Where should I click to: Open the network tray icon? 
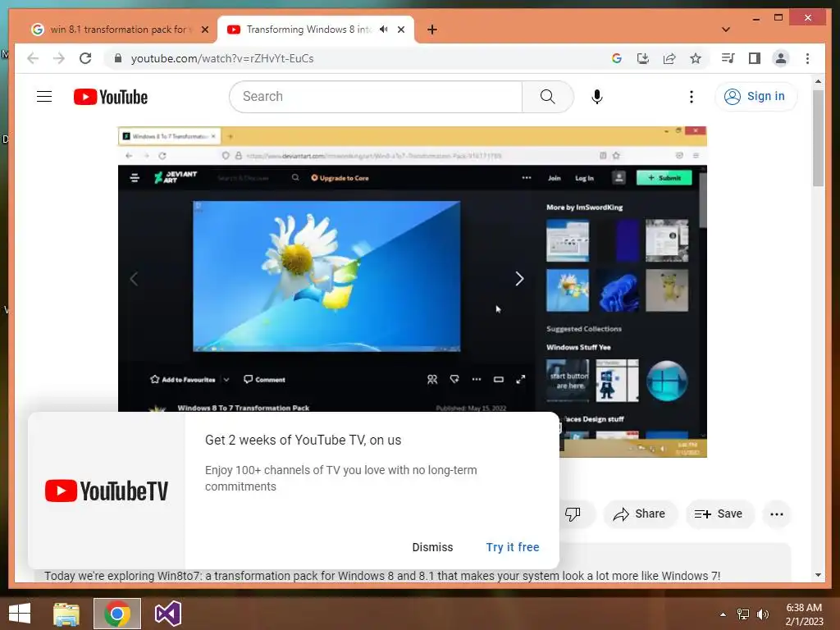click(743, 614)
